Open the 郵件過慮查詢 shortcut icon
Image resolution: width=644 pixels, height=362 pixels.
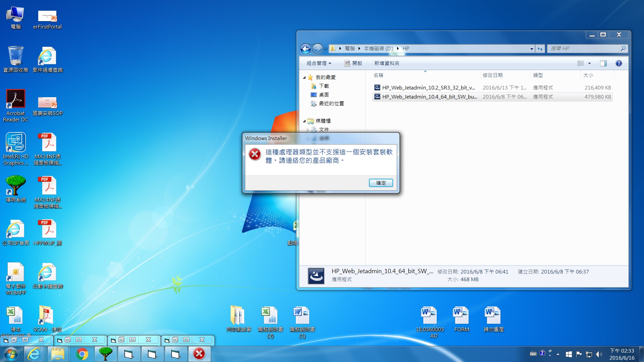click(47, 59)
